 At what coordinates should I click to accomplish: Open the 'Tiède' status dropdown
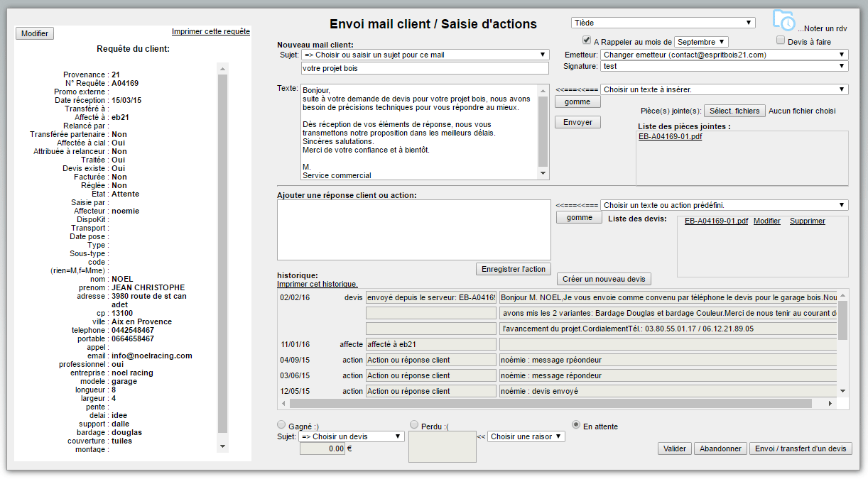tap(663, 23)
